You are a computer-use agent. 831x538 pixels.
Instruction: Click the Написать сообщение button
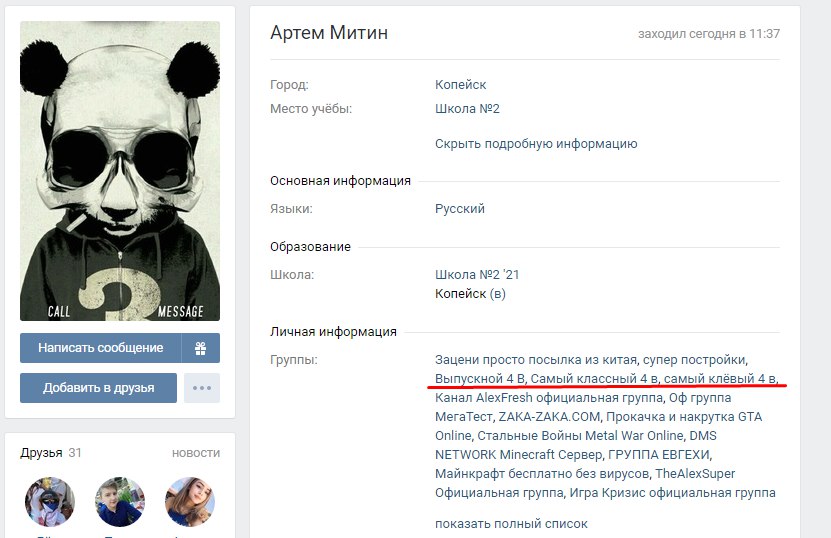tap(101, 348)
